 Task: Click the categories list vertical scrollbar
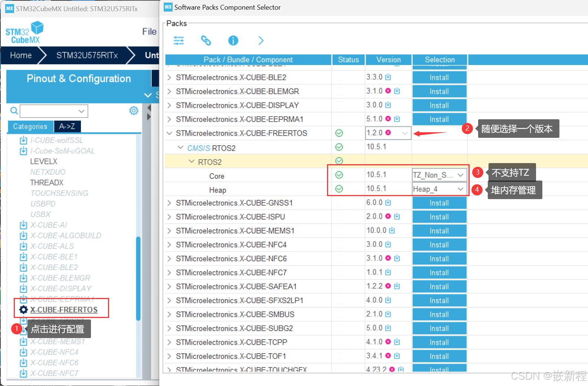point(138,278)
